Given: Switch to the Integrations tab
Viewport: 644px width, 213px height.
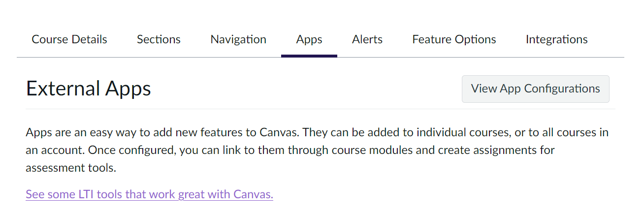Looking at the screenshot, I should (556, 39).
